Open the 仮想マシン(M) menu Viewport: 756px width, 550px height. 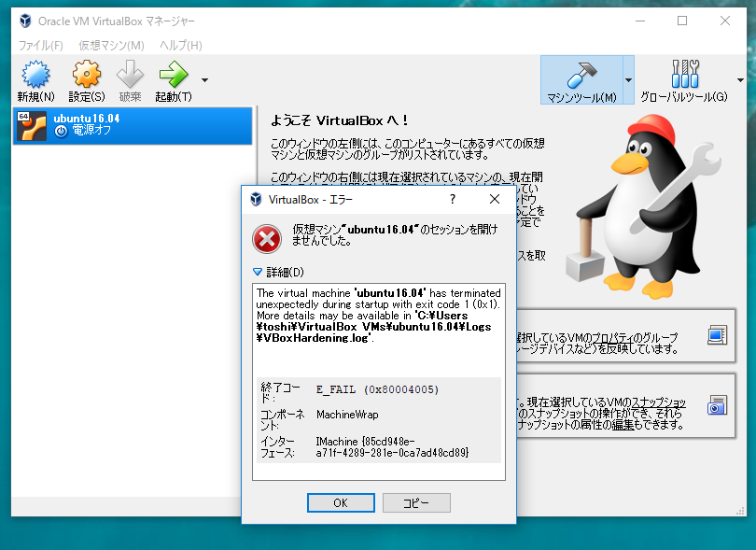pyautogui.click(x=111, y=46)
